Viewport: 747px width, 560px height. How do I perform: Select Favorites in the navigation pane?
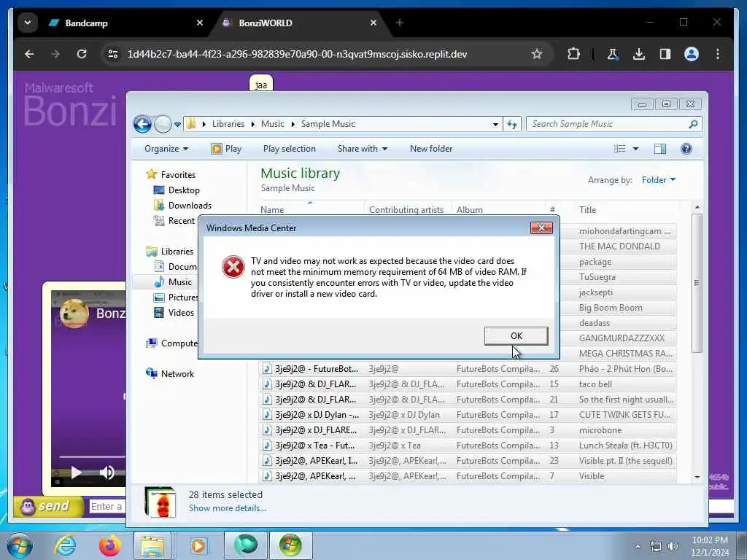click(x=178, y=174)
